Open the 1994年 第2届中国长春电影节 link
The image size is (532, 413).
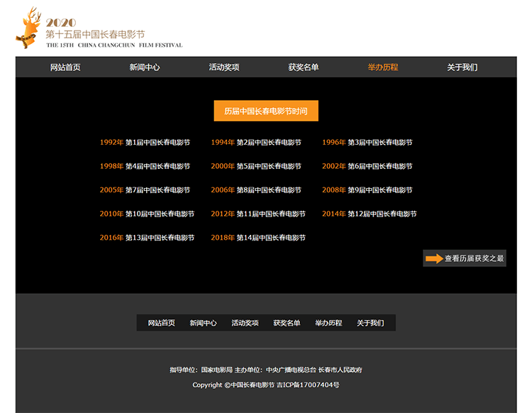click(256, 142)
